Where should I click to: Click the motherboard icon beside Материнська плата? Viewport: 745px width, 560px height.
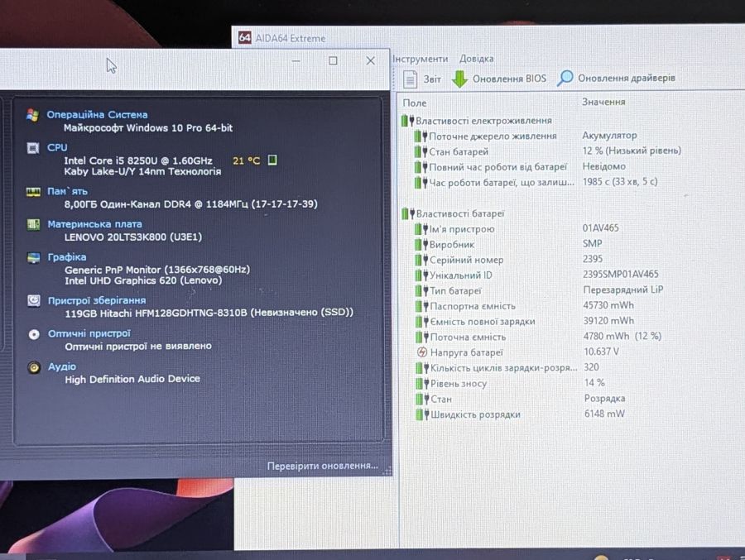[33, 224]
